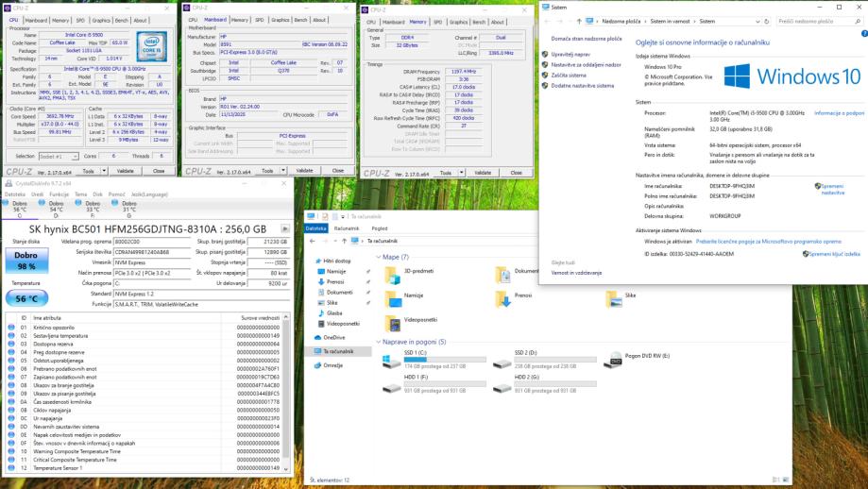Click the Spremeni ključ izdelka link

point(834,254)
